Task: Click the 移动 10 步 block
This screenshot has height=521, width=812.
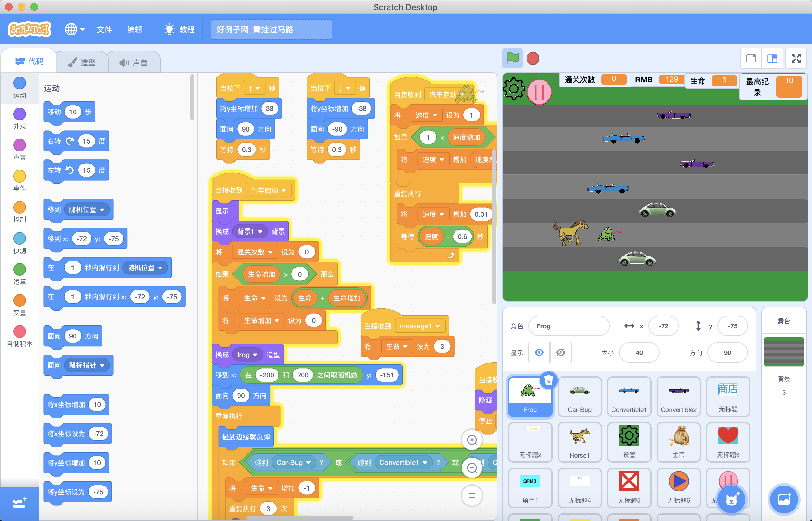Action: click(69, 112)
